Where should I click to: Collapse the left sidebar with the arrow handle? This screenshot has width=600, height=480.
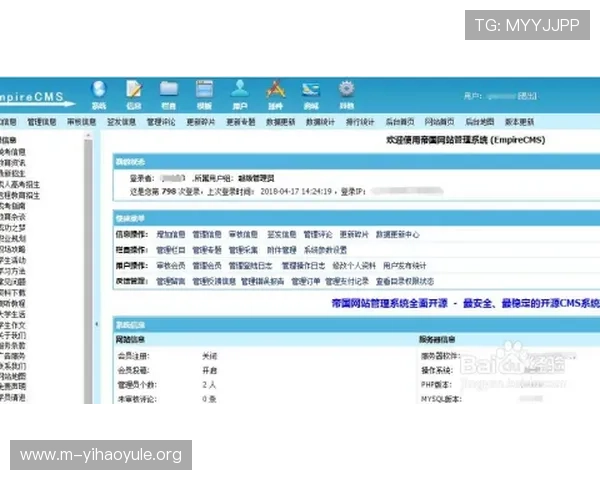tap(96, 324)
